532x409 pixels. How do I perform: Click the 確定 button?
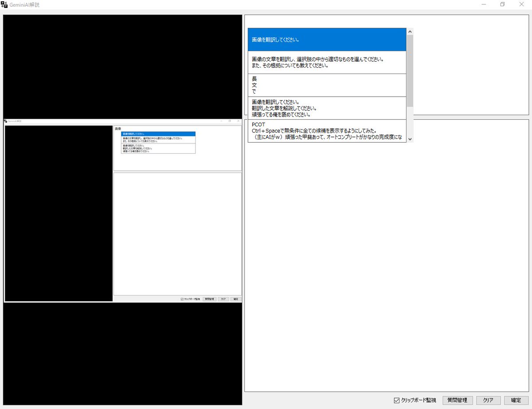click(x=516, y=400)
